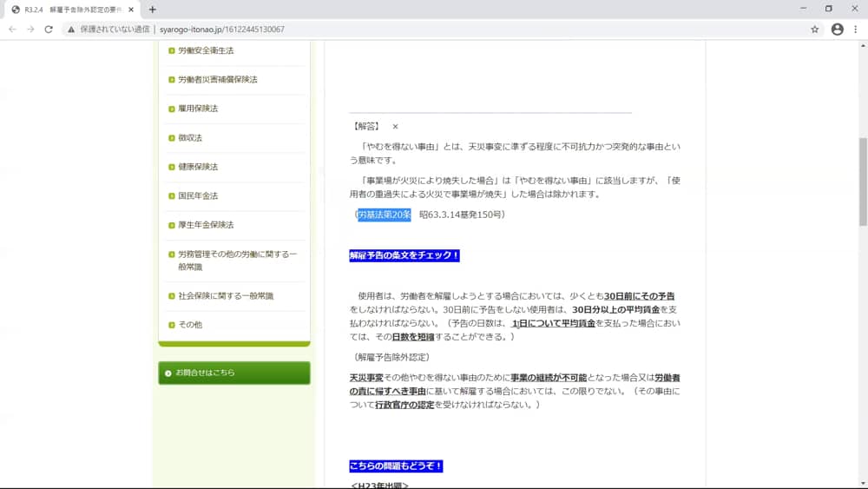The image size is (868, 489).
Task: Click the (解雇予告除外認定) line
Action: pyautogui.click(x=391, y=357)
